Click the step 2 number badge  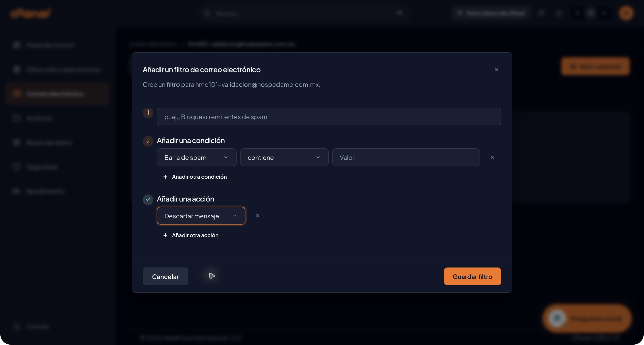[148, 141]
